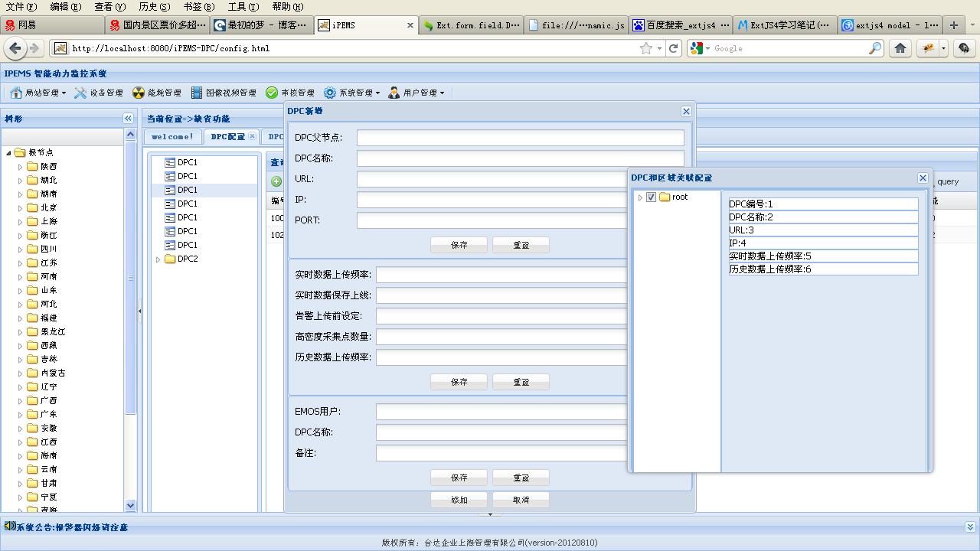
Task: Expand the 湖北 tree node
Action: (x=21, y=180)
